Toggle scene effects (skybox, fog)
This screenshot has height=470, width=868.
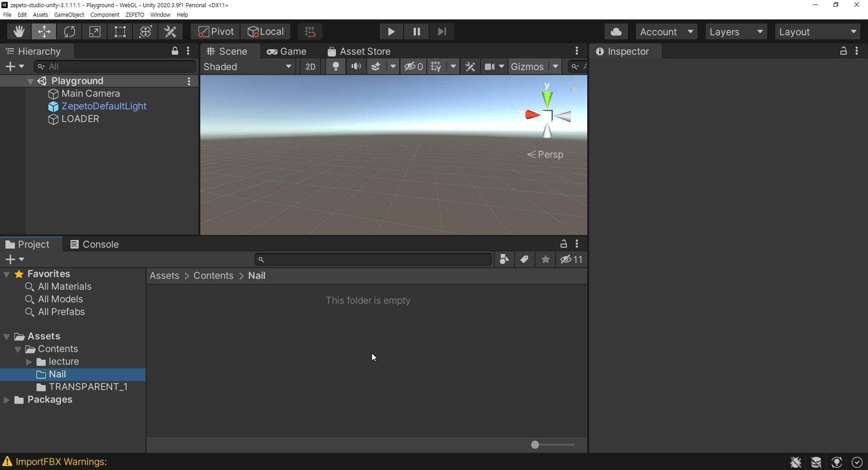[x=376, y=66]
